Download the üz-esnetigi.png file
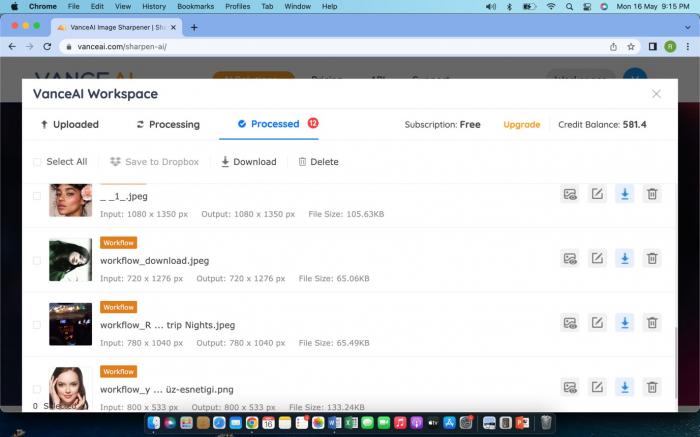 click(x=625, y=387)
